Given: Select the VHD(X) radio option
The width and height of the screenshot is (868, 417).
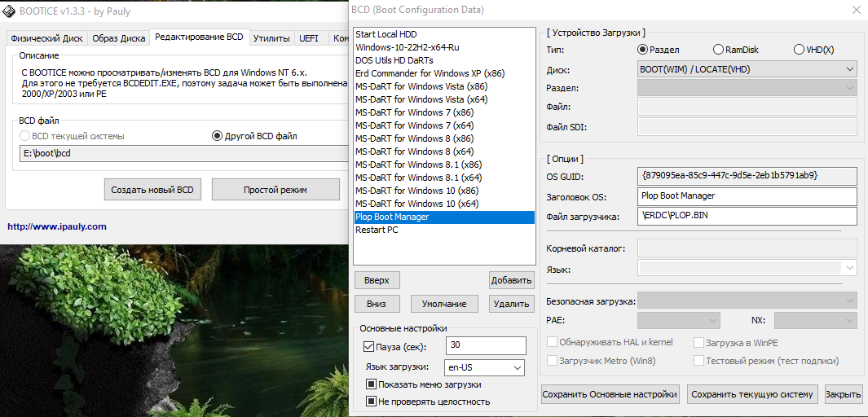Looking at the screenshot, I should pos(798,50).
